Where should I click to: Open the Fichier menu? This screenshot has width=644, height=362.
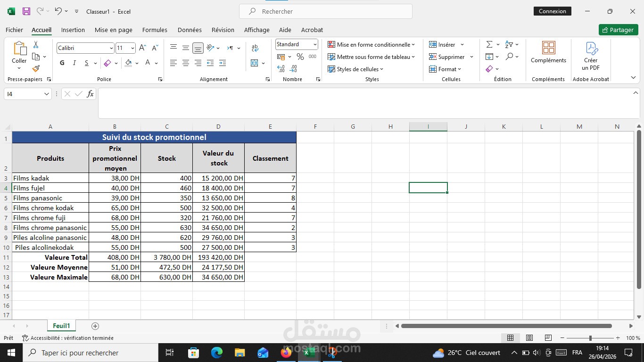coord(14,30)
